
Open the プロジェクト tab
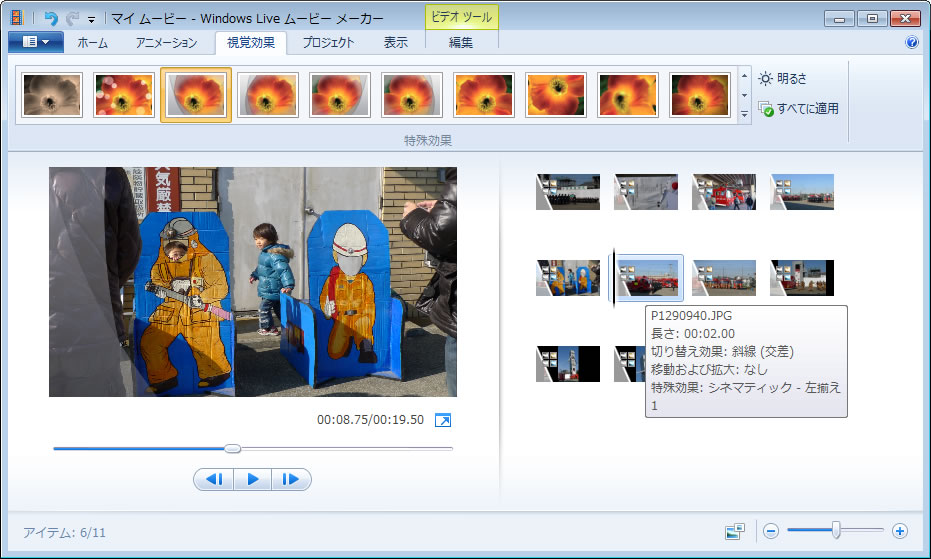[x=328, y=43]
